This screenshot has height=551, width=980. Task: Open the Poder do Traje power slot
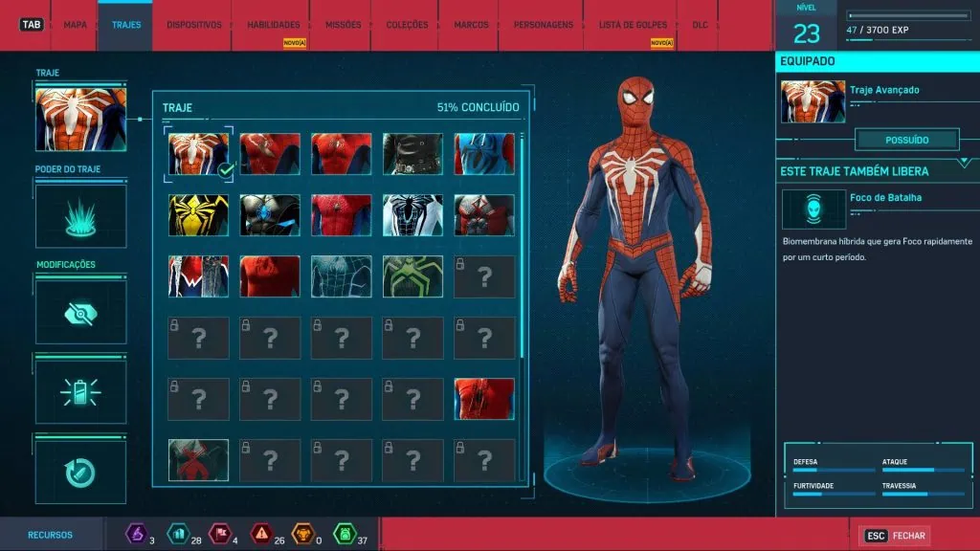pyautogui.click(x=80, y=216)
